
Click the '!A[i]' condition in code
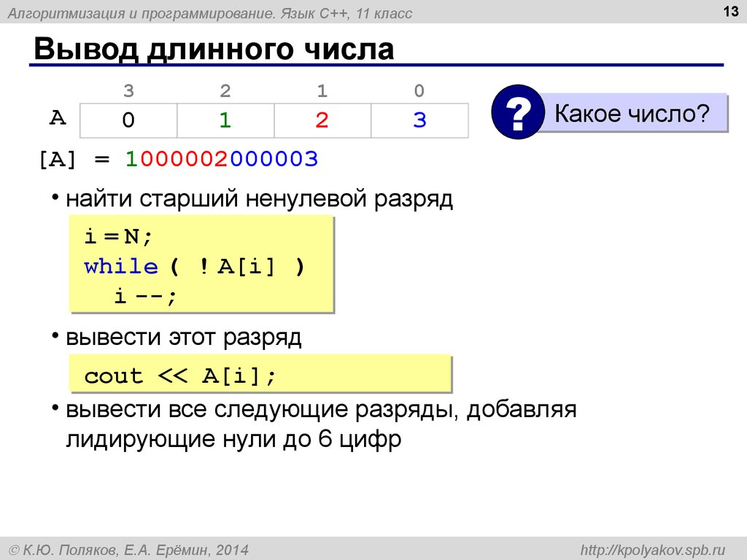tap(237, 267)
